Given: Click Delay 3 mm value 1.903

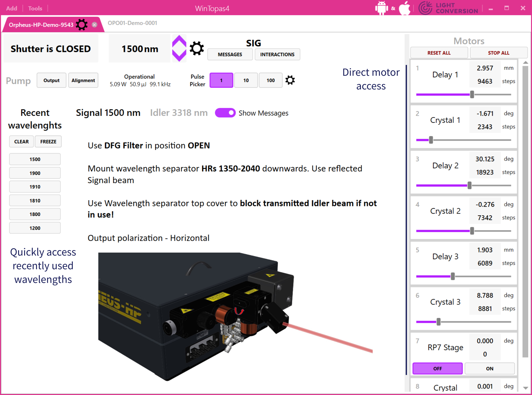Looking at the screenshot, I should tap(485, 250).
